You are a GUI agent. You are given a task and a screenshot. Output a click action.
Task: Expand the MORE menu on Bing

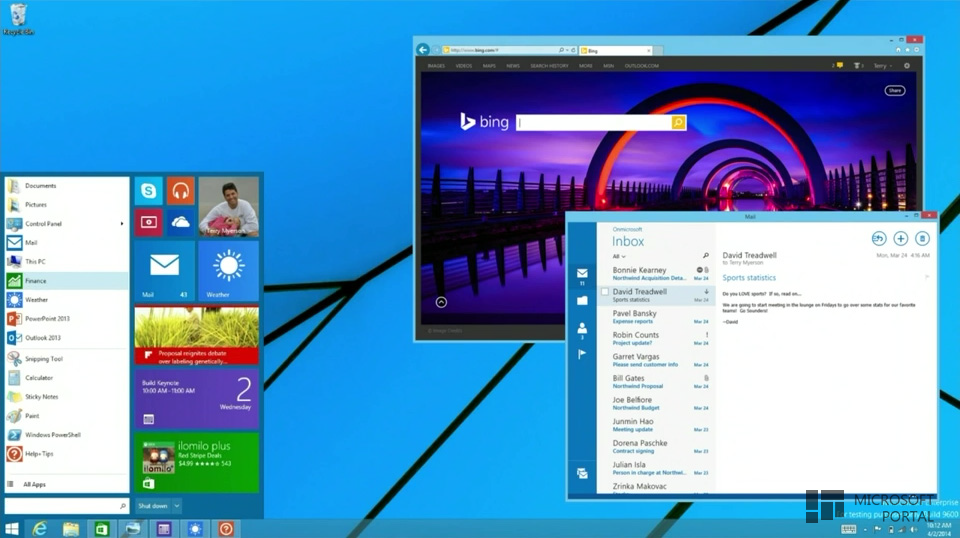coord(586,65)
